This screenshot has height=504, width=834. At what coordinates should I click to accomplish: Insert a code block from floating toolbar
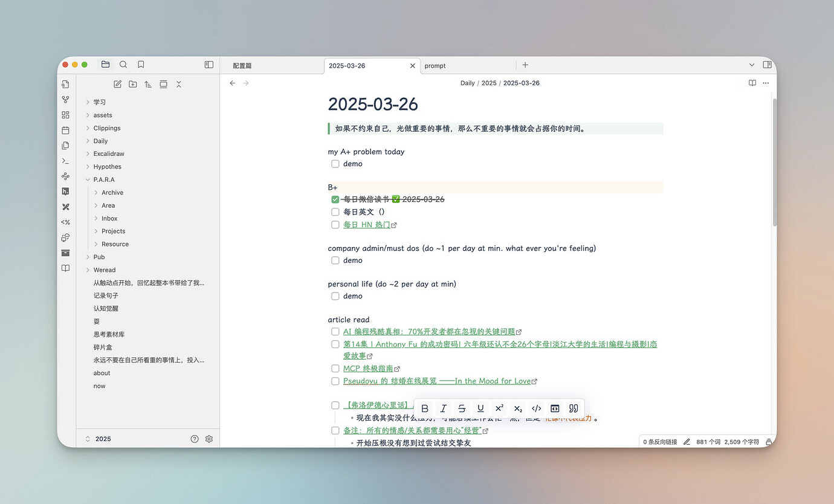(x=555, y=409)
